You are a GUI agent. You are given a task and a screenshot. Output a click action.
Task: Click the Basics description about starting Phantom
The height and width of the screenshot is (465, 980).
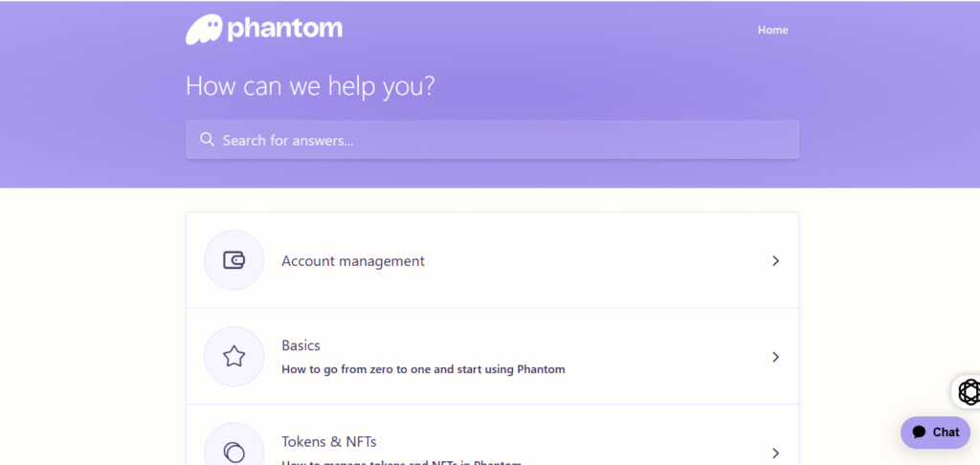point(423,369)
